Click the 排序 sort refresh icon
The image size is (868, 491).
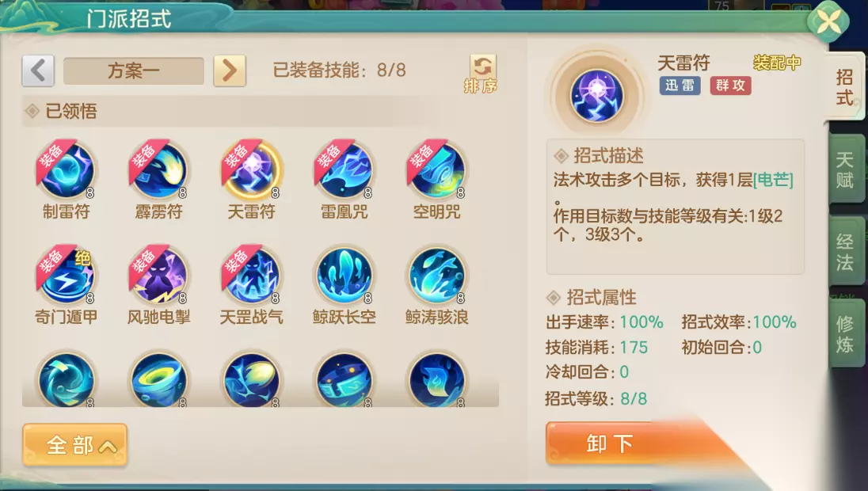(482, 74)
